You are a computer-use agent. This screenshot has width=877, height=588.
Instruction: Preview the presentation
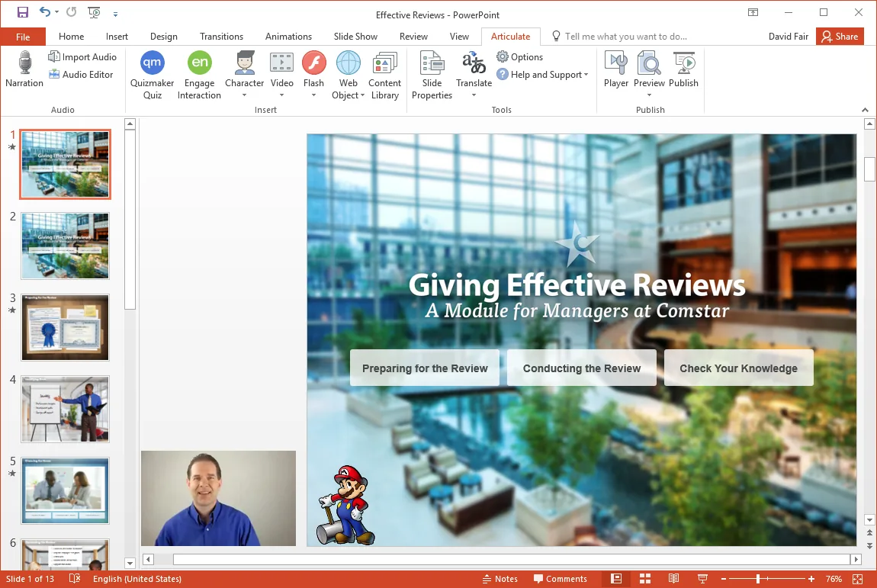pos(649,69)
